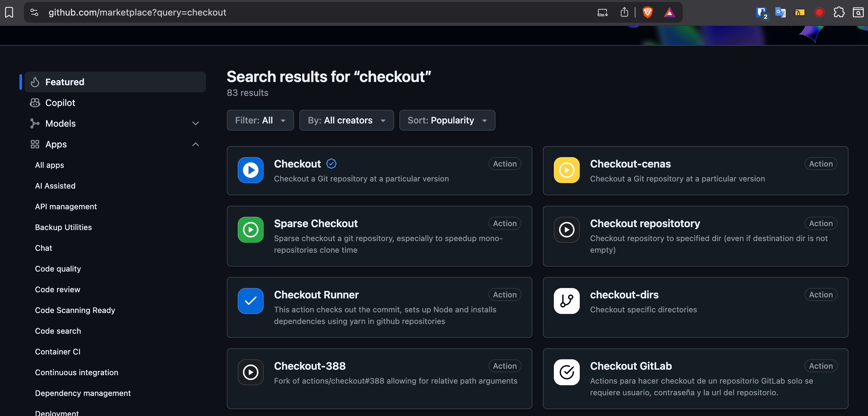Collapse the Apps section chevron
Viewport: 868px width, 416px height.
(195, 144)
